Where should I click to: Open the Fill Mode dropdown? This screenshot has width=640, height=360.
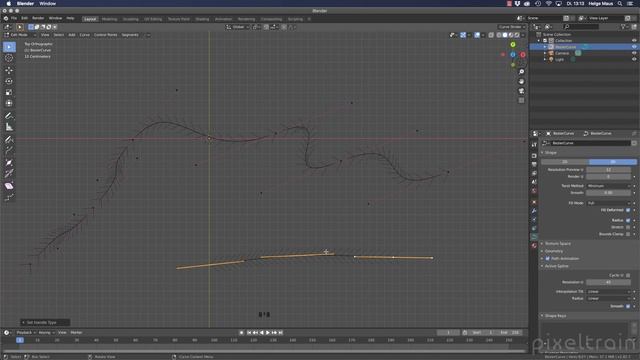tap(609, 203)
